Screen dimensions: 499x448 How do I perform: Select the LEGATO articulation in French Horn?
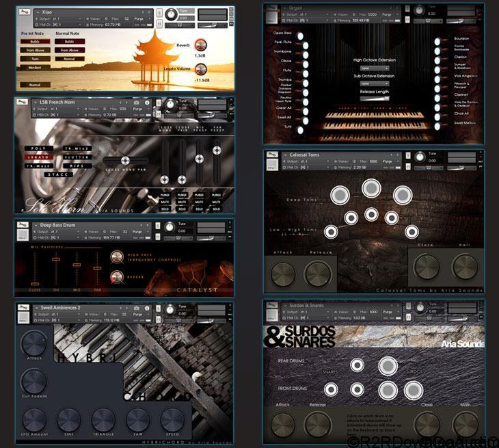[39, 157]
